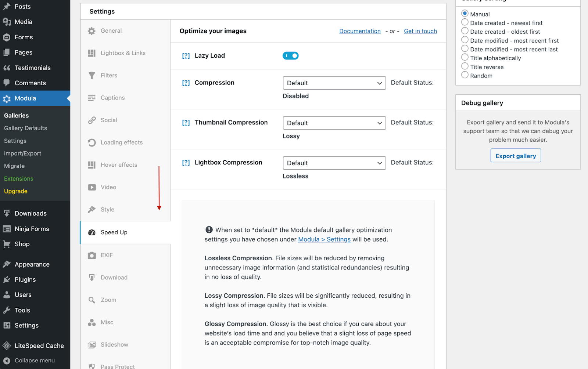Click the camera icon for EXIF
Image resolution: width=588 pixels, height=369 pixels.
[x=92, y=255]
